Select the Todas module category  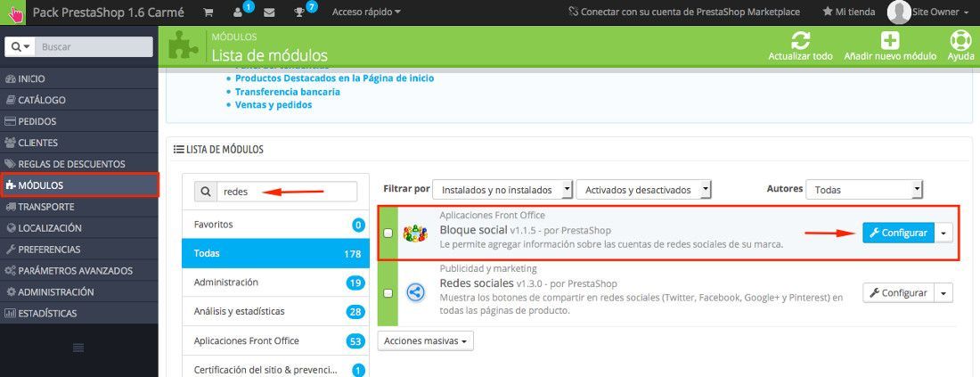click(275, 253)
